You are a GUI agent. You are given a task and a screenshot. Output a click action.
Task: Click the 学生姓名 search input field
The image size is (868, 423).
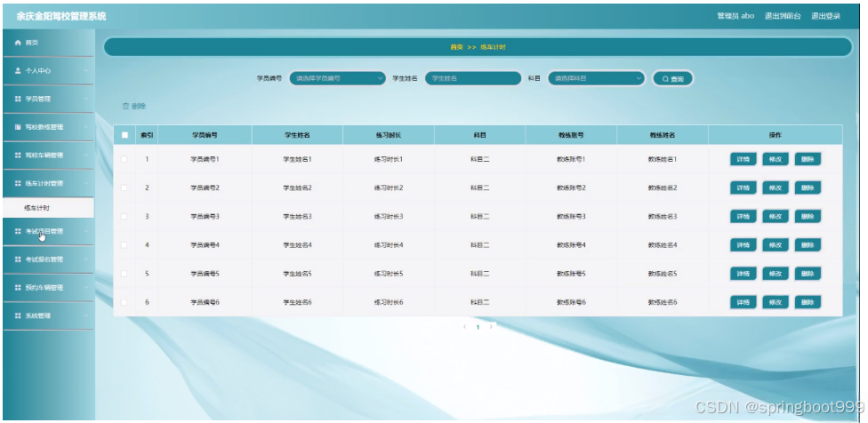click(x=473, y=78)
